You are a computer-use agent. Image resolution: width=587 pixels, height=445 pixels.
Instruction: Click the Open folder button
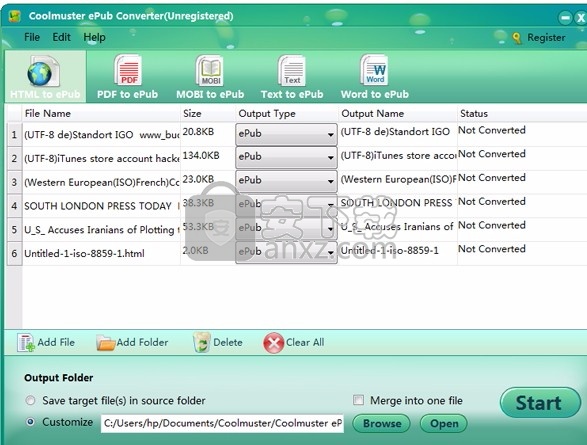[444, 423]
